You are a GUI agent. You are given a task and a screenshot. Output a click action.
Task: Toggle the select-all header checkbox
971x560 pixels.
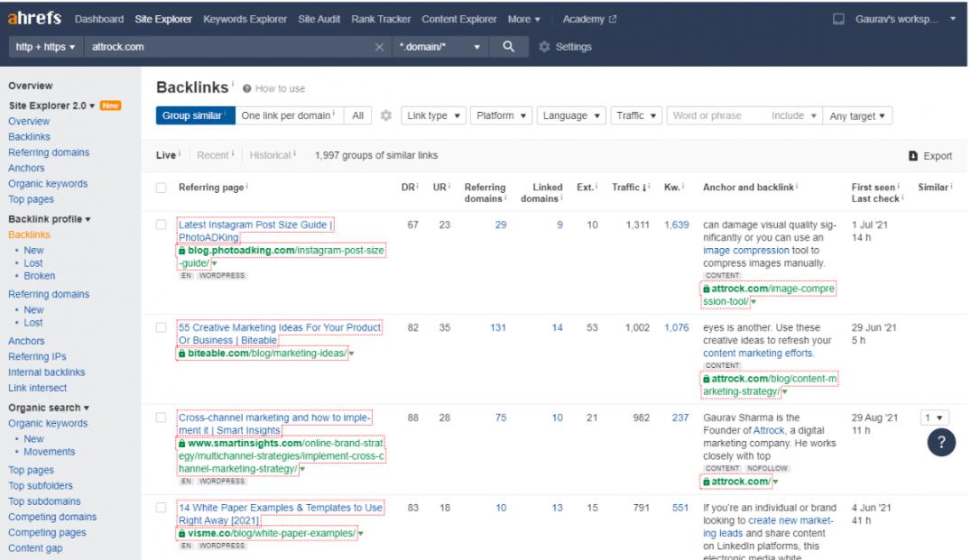[161, 188]
